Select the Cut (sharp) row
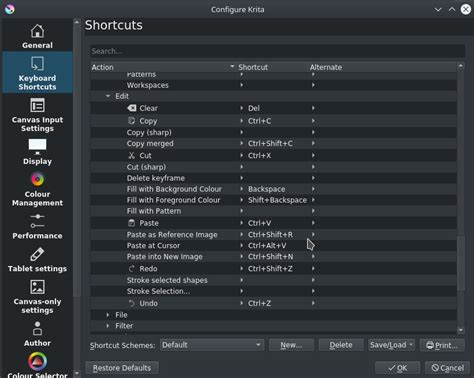This screenshot has height=378, width=474. [274, 167]
